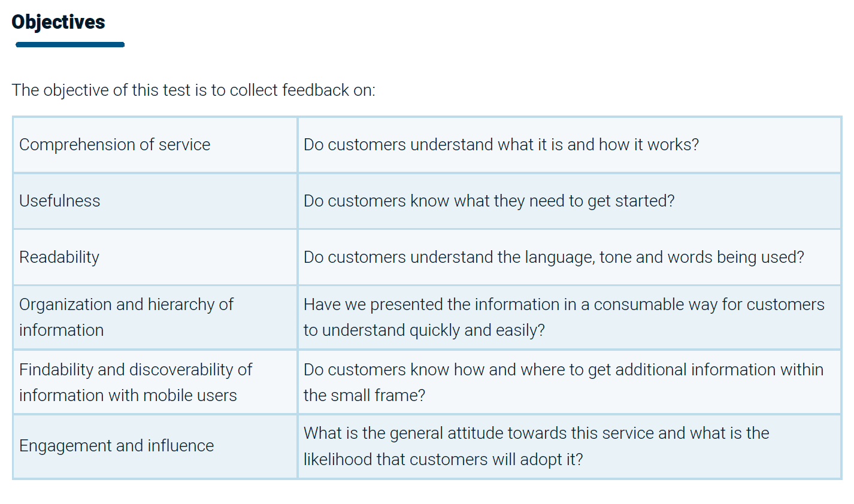Screen dimensions: 854x504
Task: Select the Readability cell
Action: [x=59, y=257]
